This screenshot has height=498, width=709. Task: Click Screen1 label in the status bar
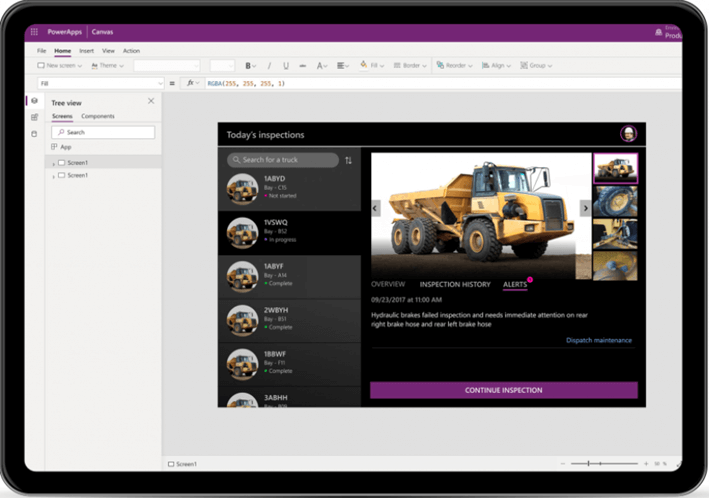pos(182,464)
